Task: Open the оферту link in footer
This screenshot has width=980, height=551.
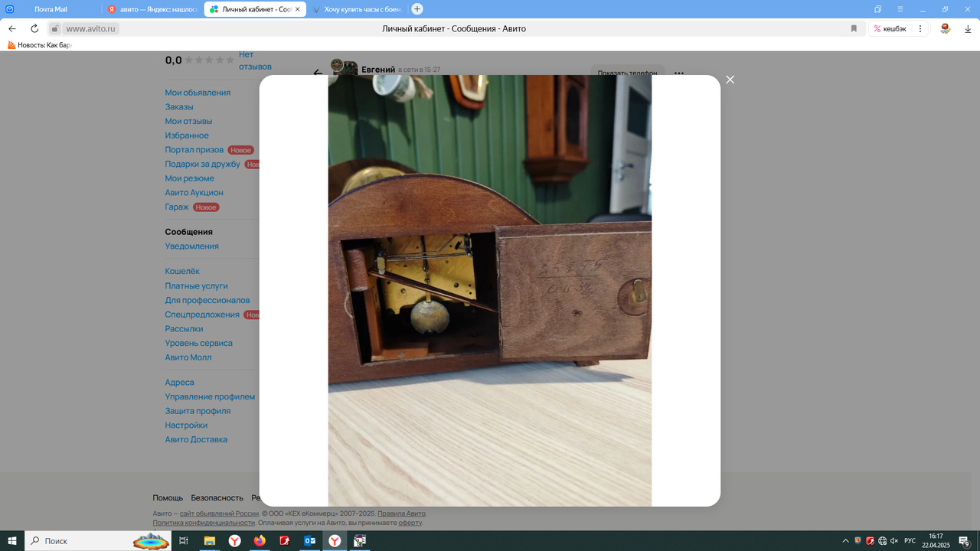Action: [410, 523]
